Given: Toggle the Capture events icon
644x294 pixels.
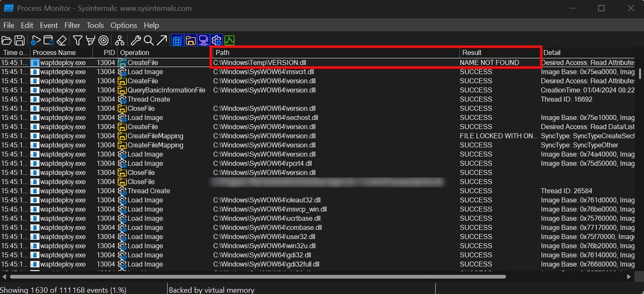Looking at the screenshot, I should pos(35,40).
